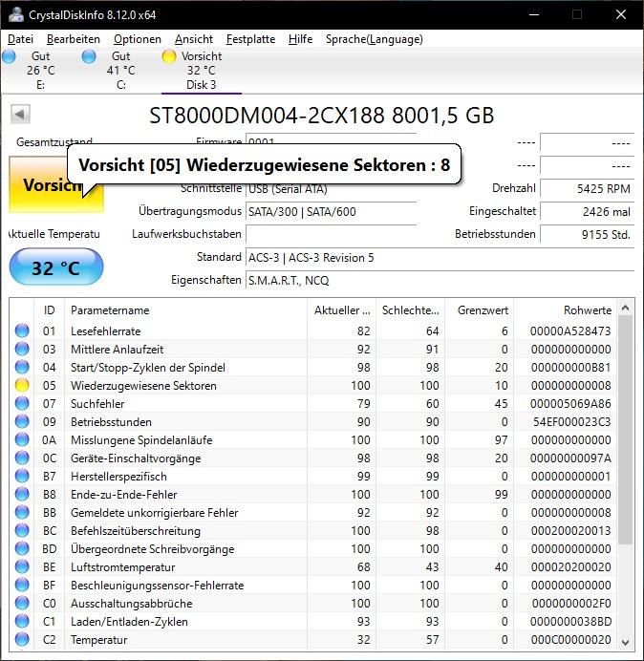Click status orb for C1 Laden/Entladen-Zyklen
Screen dimensions: 644x661
[22, 621]
